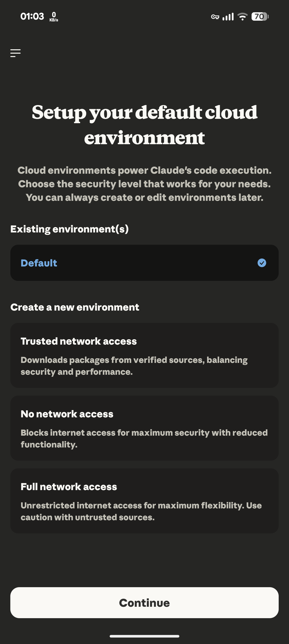The image size is (289, 644).
Task: Tap the Wi-Fi status icon
Action: tap(242, 17)
